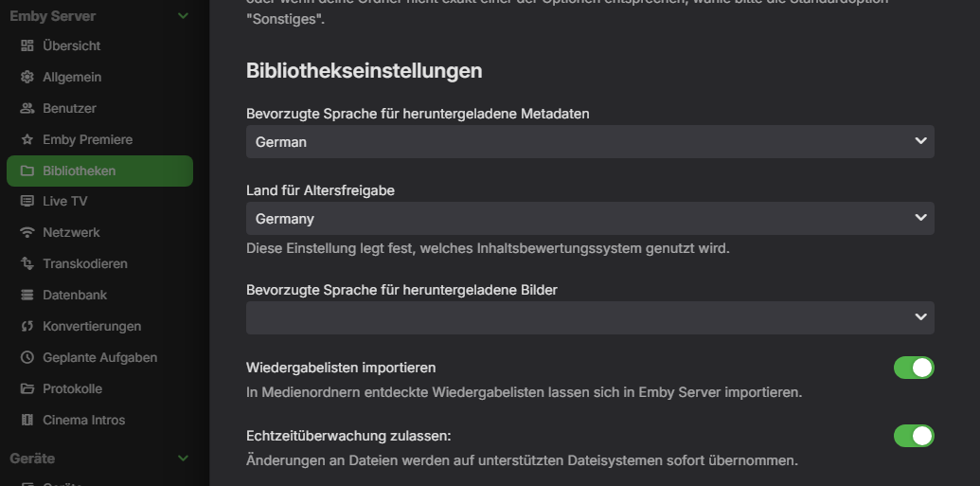This screenshot has height=486, width=980.
Task: Click the Netzwerk wifi icon
Action: [x=27, y=232]
